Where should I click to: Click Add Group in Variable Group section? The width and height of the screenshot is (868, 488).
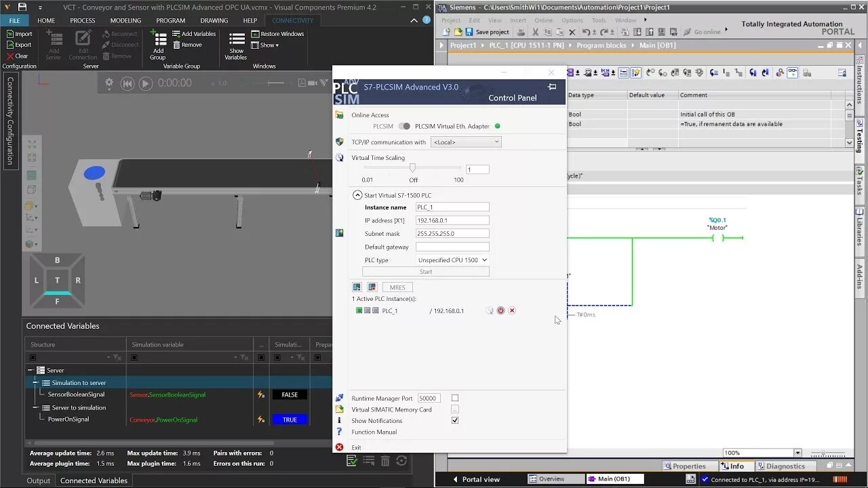coord(158,46)
